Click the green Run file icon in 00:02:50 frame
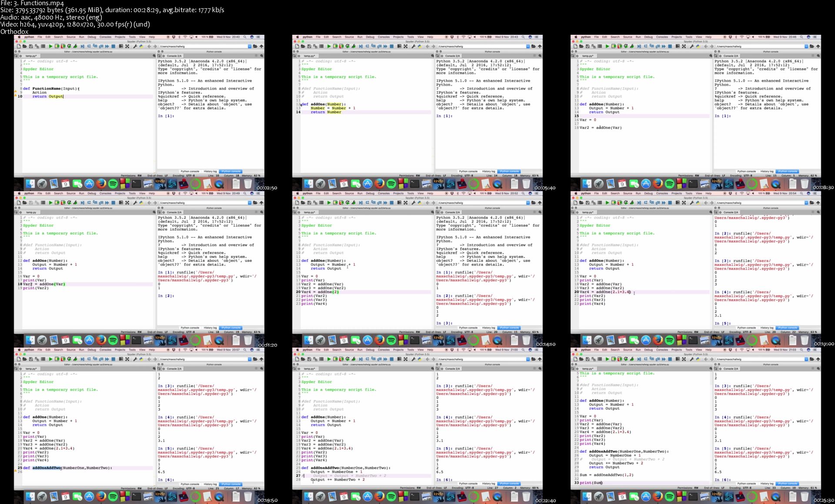The height and width of the screenshot is (504, 835). [50, 46]
